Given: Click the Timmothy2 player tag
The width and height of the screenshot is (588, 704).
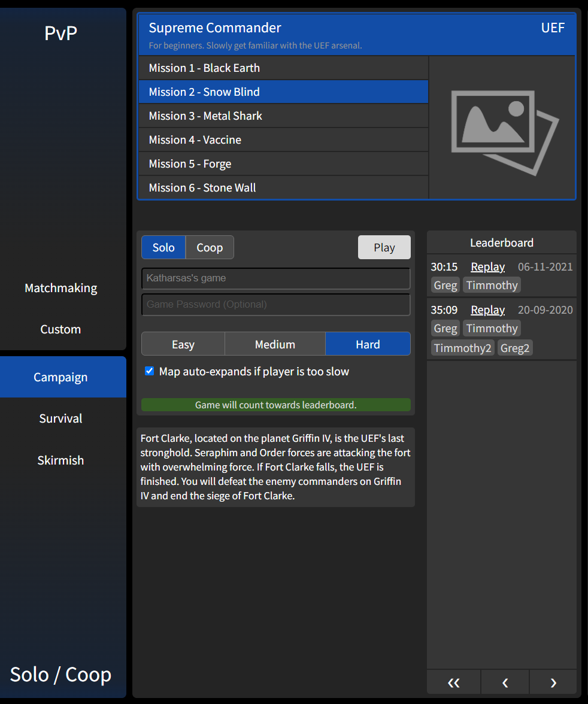Looking at the screenshot, I should click(463, 348).
